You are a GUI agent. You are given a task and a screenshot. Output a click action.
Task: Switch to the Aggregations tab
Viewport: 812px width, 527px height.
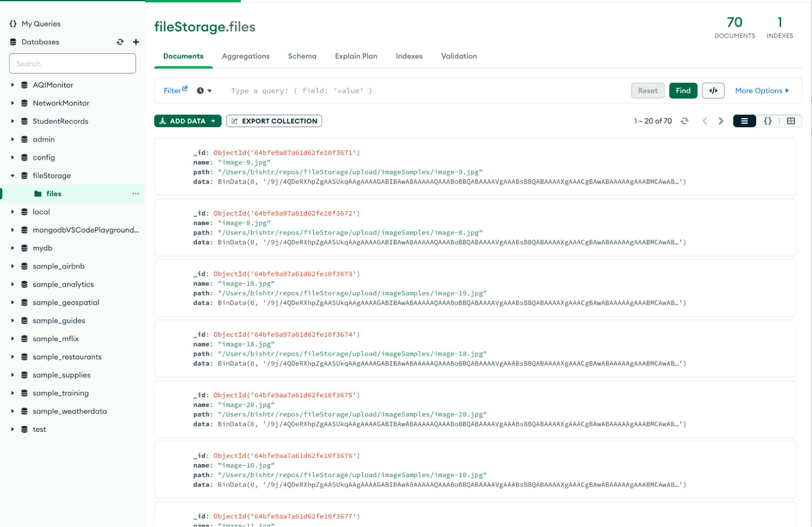click(x=246, y=56)
